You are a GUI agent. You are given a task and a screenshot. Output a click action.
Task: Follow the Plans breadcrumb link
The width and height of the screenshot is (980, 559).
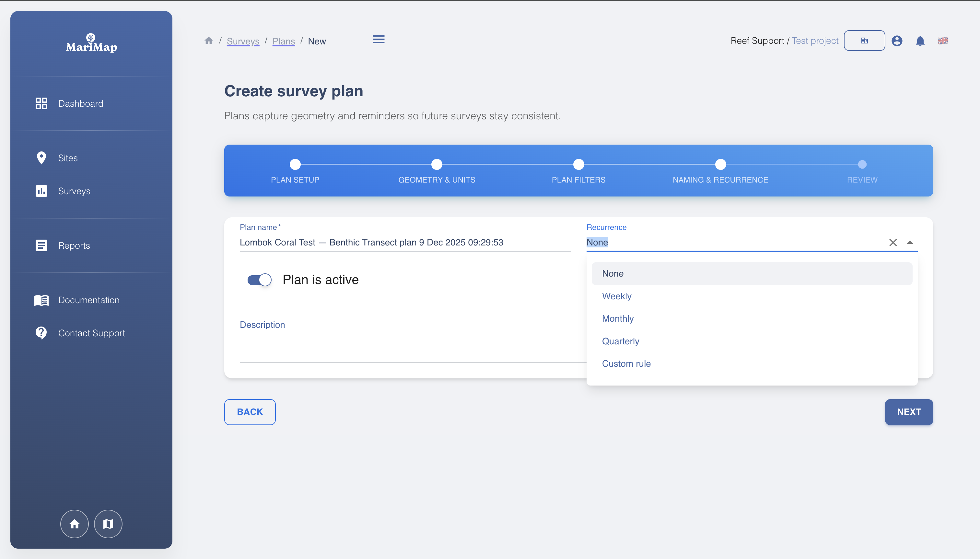[284, 41]
